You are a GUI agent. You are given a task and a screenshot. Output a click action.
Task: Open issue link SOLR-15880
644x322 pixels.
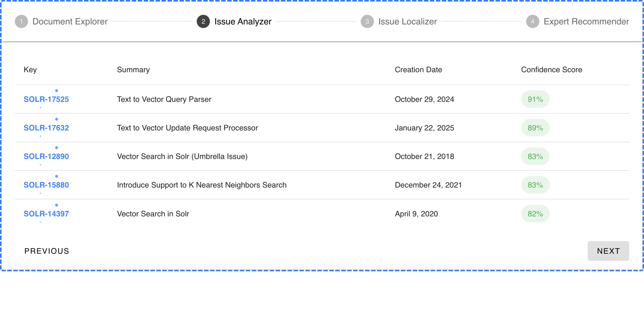[x=46, y=185]
